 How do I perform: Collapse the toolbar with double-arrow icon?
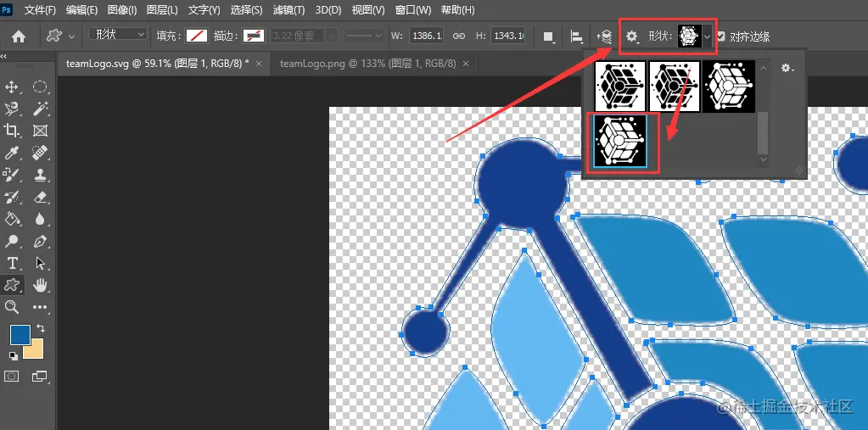click(3, 56)
